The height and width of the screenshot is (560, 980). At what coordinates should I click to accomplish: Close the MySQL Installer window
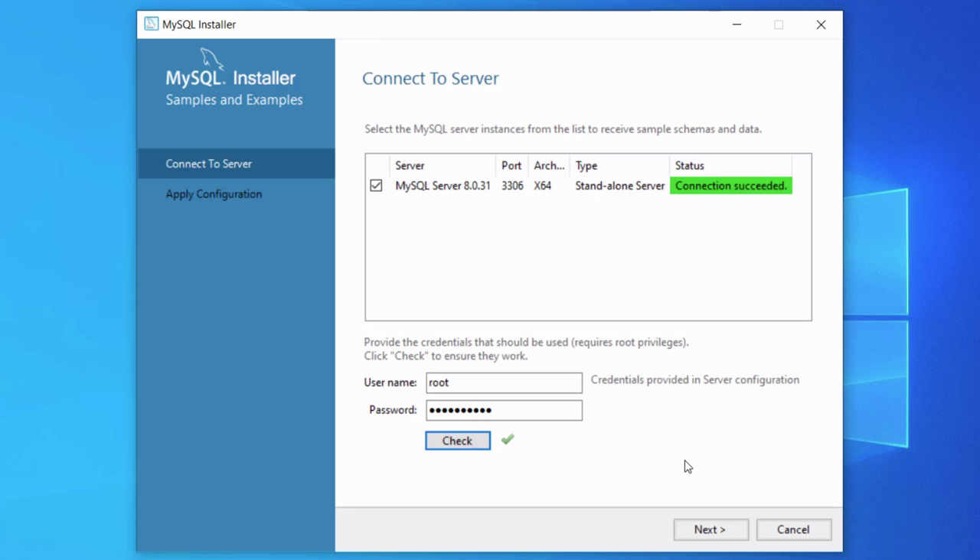(821, 24)
